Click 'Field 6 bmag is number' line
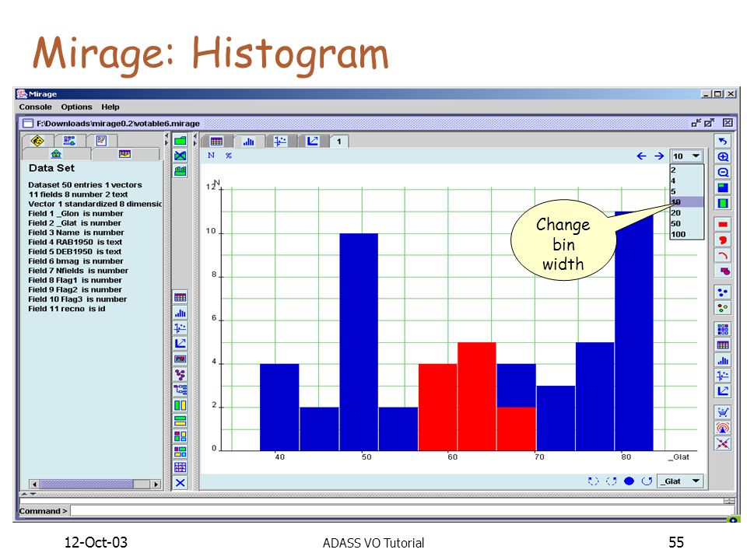Viewport: 747px width, 560px height. 75,261
